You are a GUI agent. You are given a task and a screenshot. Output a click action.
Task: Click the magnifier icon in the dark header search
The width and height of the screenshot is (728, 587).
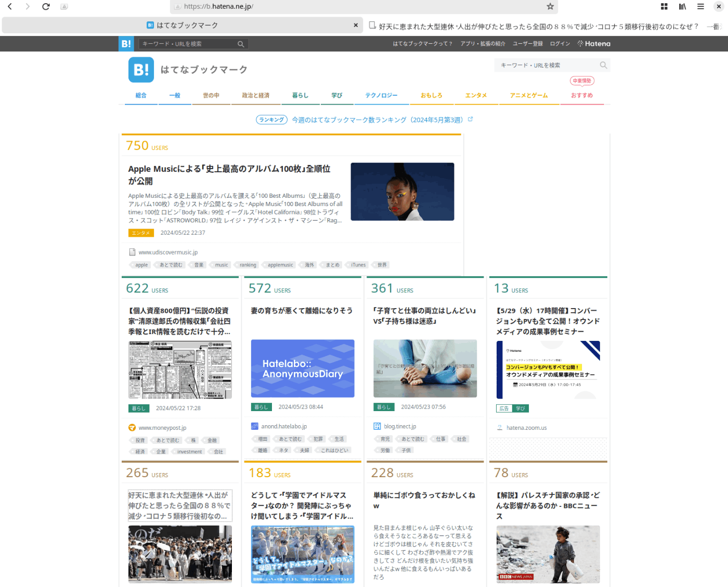coord(241,44)
